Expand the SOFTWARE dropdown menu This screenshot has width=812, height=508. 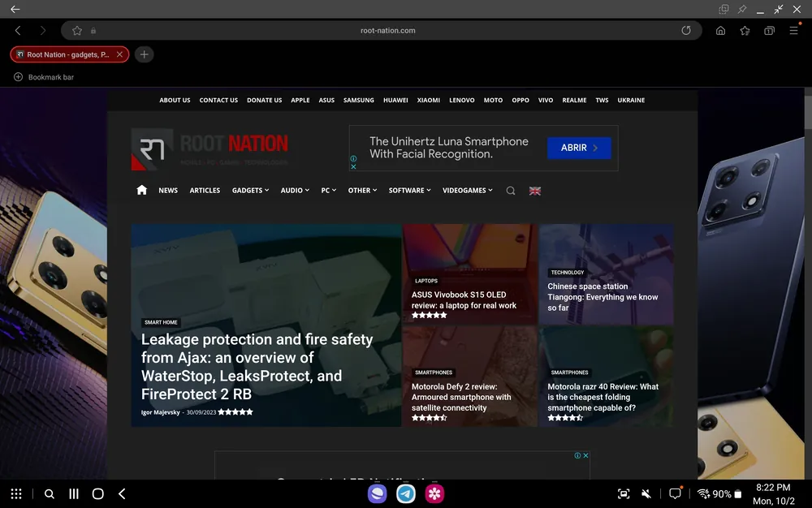pos(409,191)
